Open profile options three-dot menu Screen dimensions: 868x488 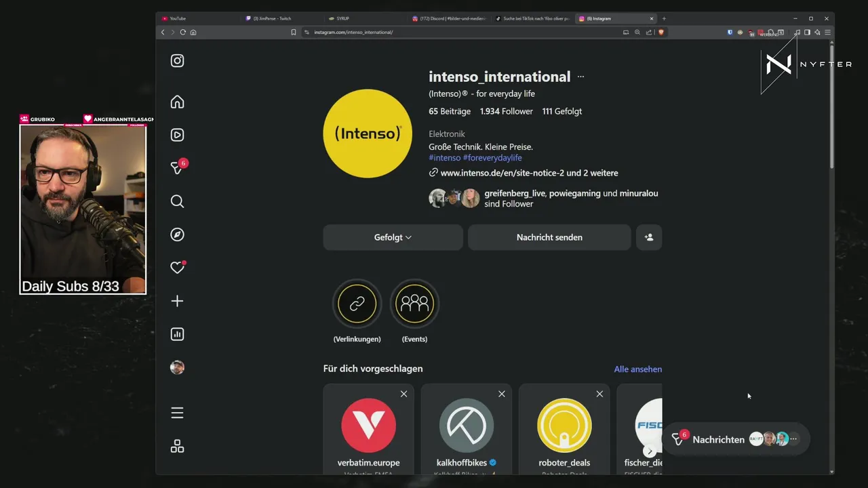point(580,77)
